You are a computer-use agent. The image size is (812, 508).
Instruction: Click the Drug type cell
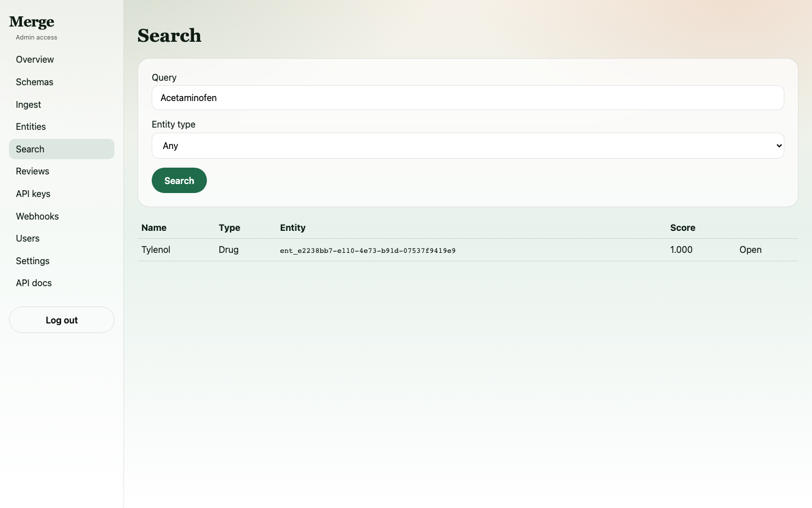coord(228,249)
